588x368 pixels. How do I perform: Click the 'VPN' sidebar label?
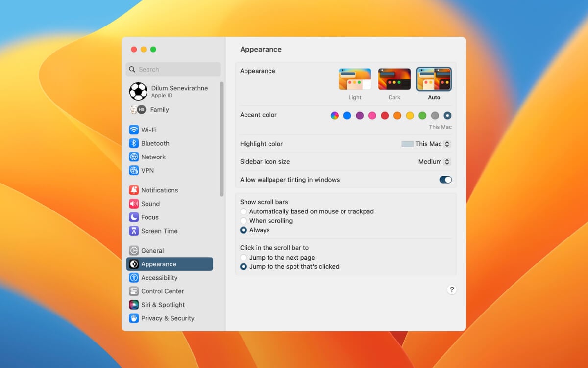click(x=147, y=171)
